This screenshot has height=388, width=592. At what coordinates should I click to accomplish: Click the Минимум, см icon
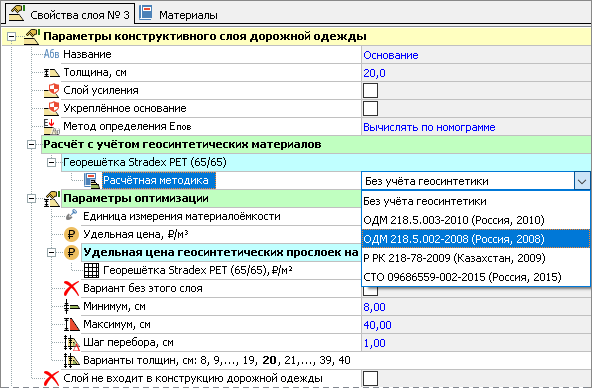tap(71, 306)
